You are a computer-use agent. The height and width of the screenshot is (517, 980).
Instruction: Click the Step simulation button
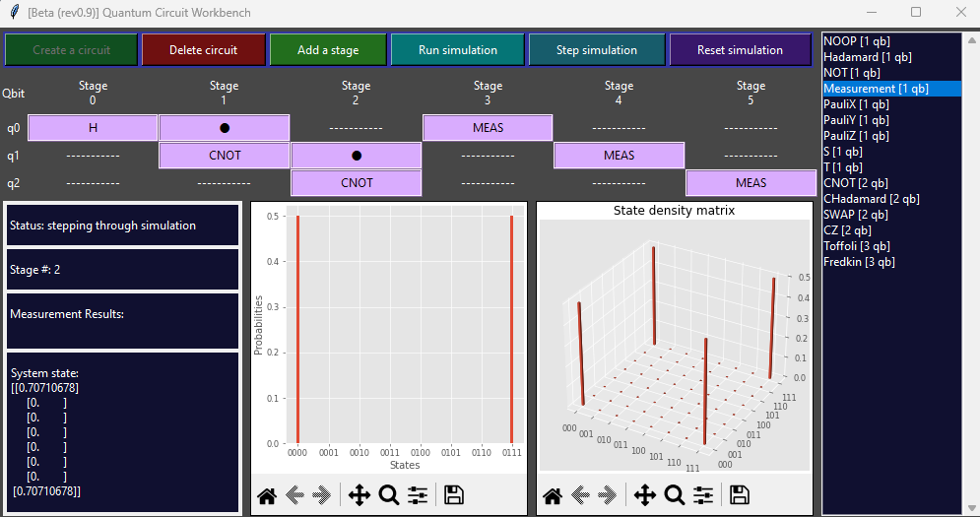pyautogui.click(x=597, y=50)
